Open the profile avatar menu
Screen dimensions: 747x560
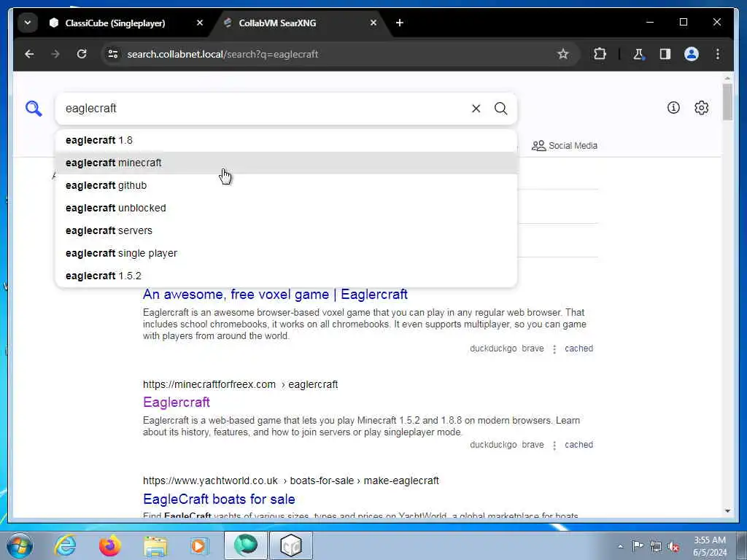point(692,54)
